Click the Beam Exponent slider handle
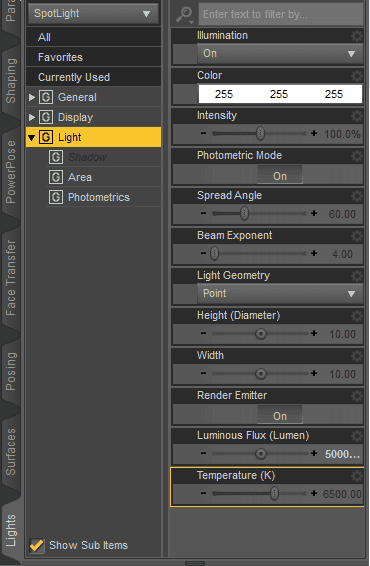 point(214,253)
